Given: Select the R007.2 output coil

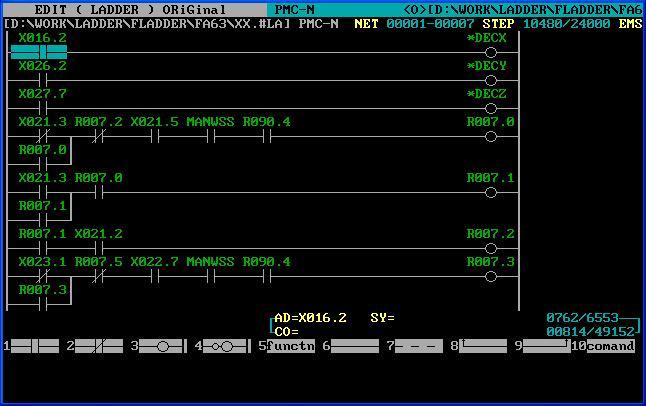Looking at the screenshot, I should click(491, 249).
